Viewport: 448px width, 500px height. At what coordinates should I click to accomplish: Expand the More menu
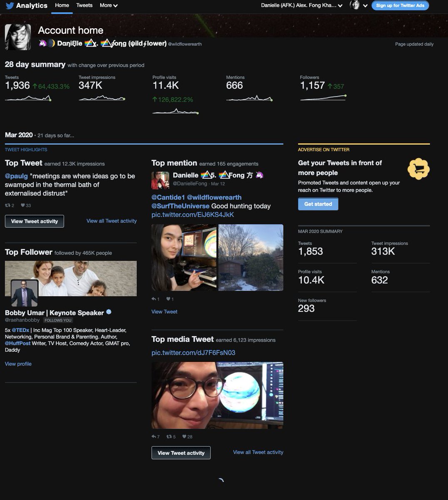[109, 5]
